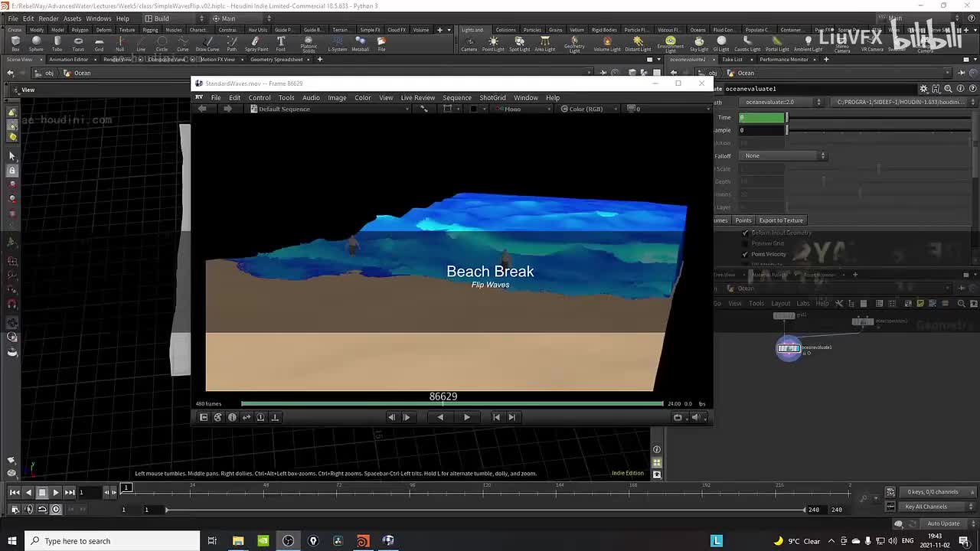Viewport: 980px width, 551px height.
Task: Select the Font shelf tool
Action: (x=281, y=43)
